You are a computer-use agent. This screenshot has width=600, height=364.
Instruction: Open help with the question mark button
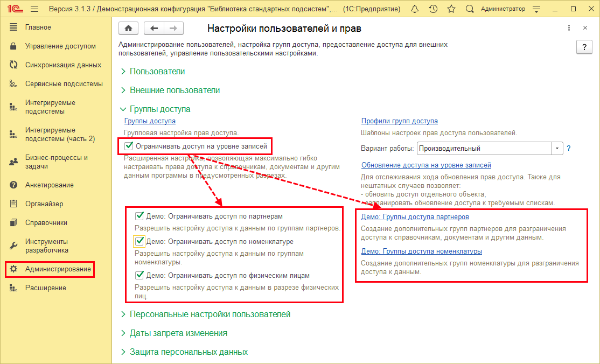click(584, 47)
